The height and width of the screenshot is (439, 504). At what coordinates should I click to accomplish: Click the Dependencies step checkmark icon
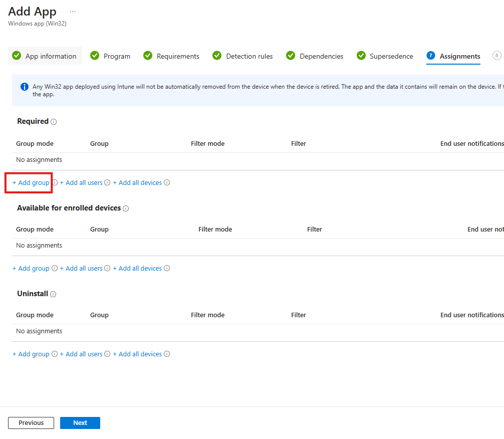click(291, 56)
